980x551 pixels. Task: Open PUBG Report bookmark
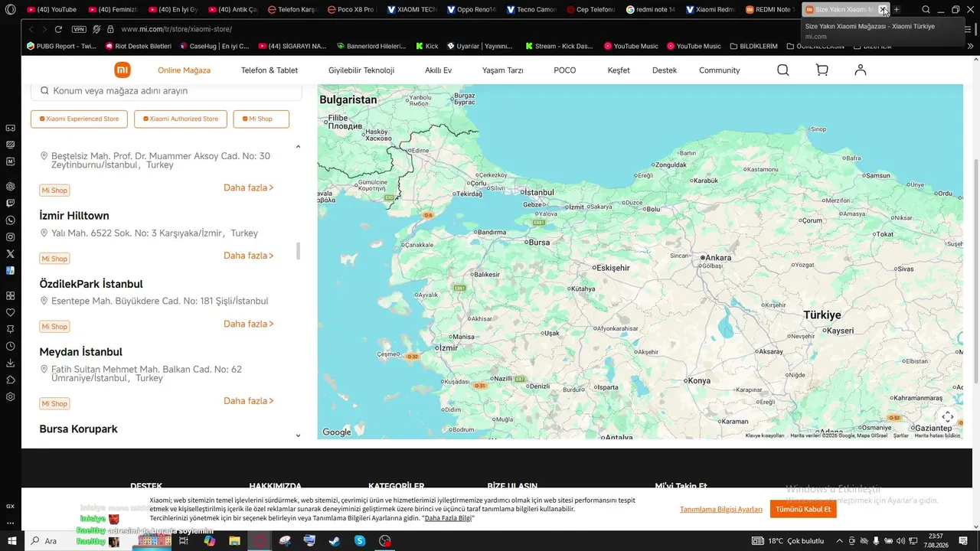click(x=61, y=46)
